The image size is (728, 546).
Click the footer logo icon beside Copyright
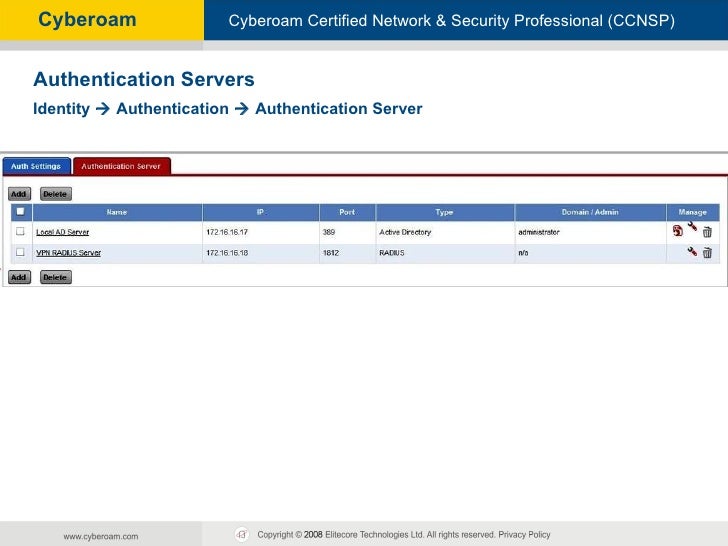241,534
